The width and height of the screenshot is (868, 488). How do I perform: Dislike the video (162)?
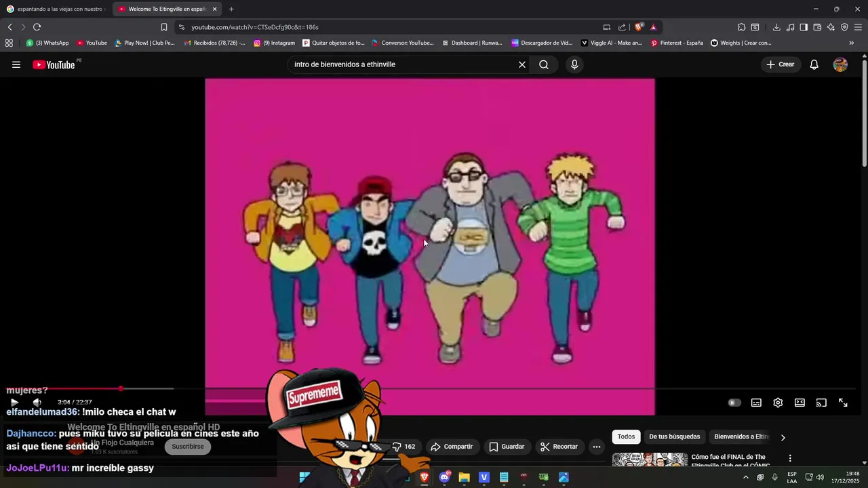[403, 447]
